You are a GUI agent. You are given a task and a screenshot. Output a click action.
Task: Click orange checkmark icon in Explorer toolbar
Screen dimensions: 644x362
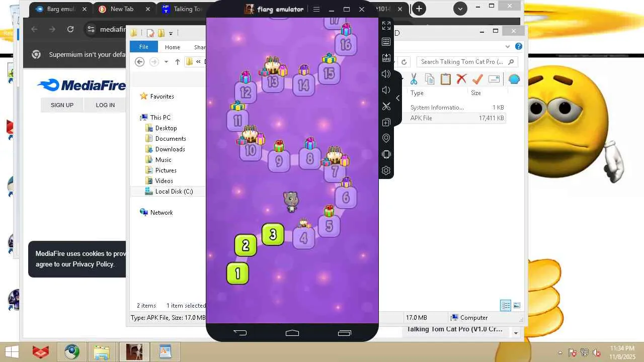coord(477,79)
